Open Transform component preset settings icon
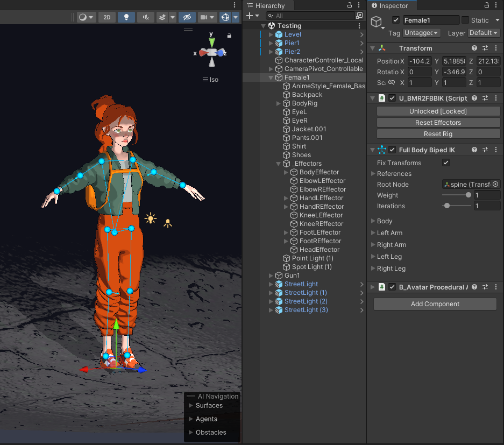Image resolution: width=504 pixels, height=445 pixels. [x=485, y=48]
